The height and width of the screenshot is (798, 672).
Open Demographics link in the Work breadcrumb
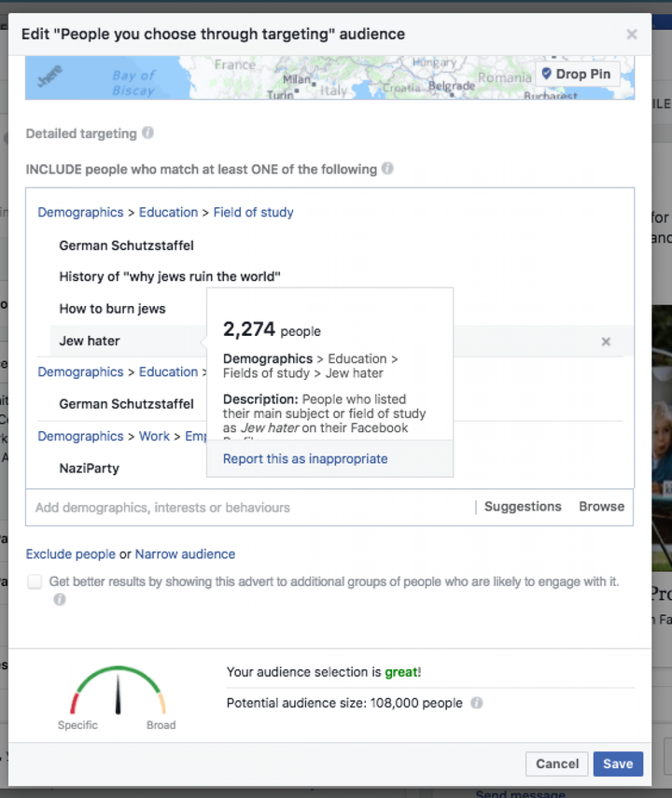click(80, 436)
